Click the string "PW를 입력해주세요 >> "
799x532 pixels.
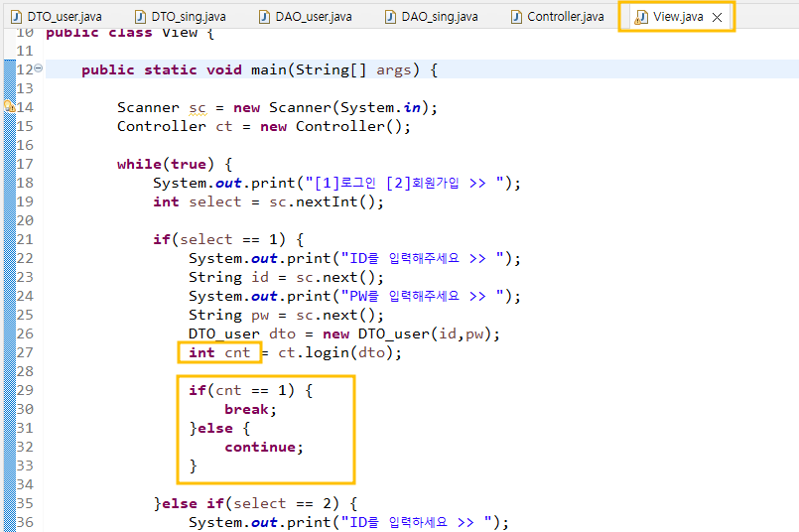click(423, 296)
